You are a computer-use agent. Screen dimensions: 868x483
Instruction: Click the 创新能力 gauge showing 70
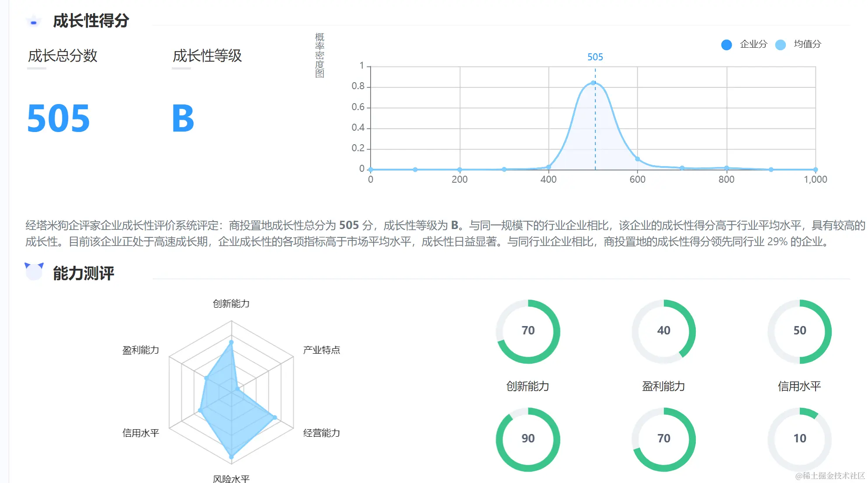click(528, 331)
